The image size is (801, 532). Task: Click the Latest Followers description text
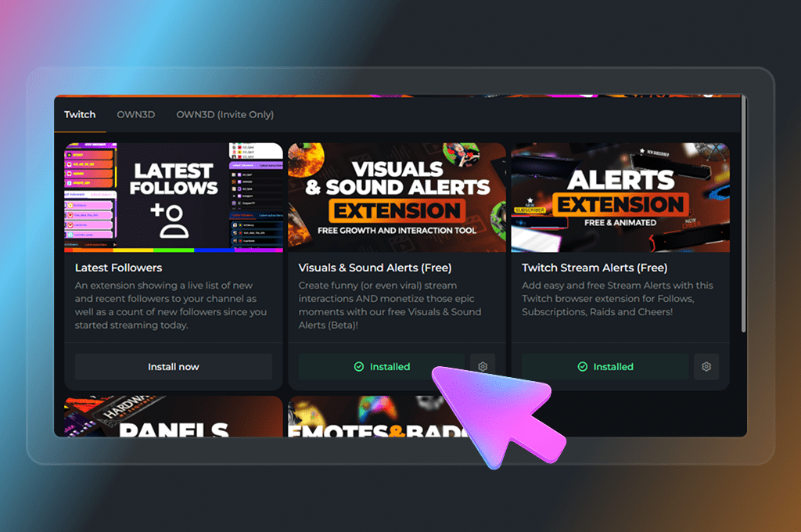tap(171, 305)
